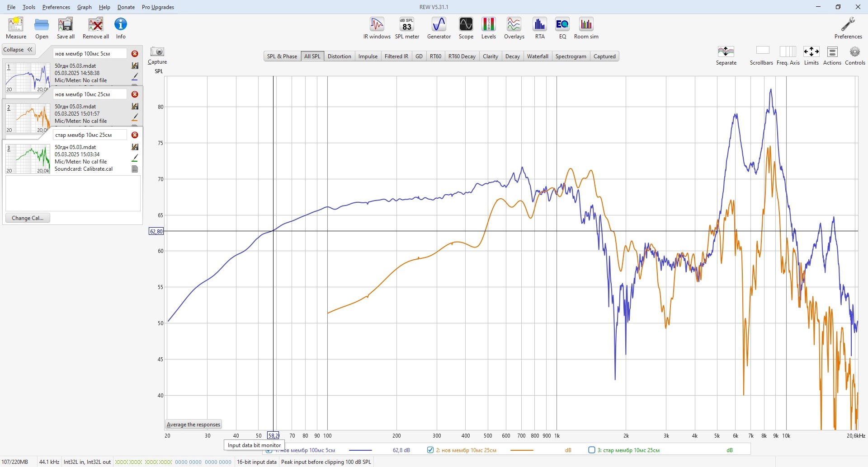
Task: Capture the graph as an image
Action: 157,56
